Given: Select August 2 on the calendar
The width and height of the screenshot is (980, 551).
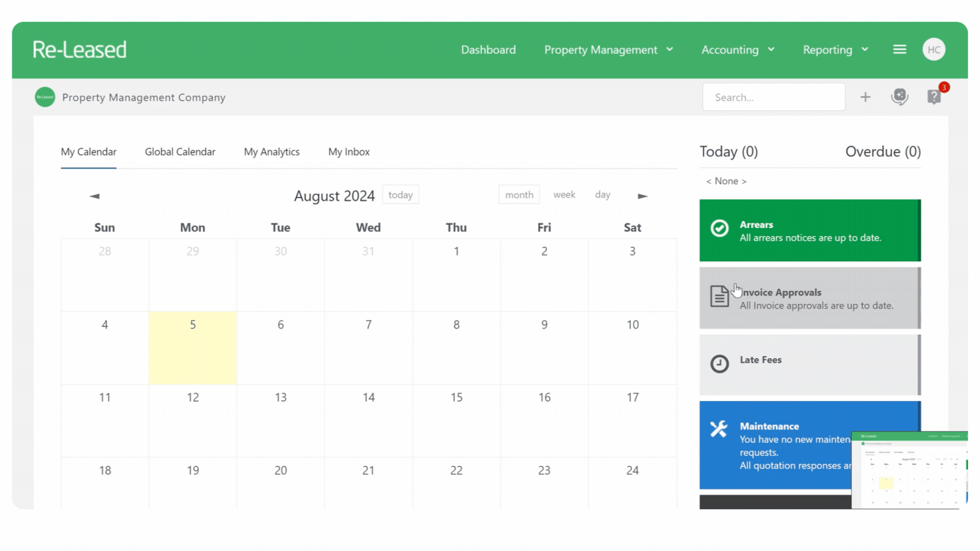Looking at the screenshot, I should click(x=544, y=275).
